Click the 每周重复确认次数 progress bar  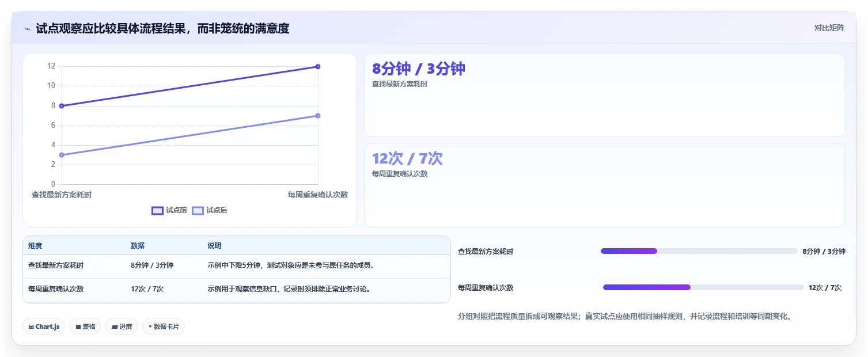(703, 287)
